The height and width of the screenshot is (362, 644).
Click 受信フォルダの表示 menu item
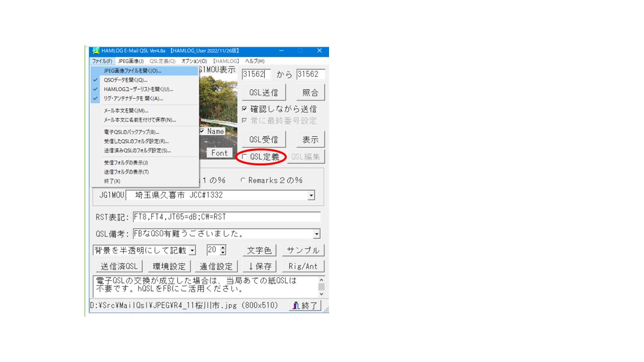pos(126,163)
